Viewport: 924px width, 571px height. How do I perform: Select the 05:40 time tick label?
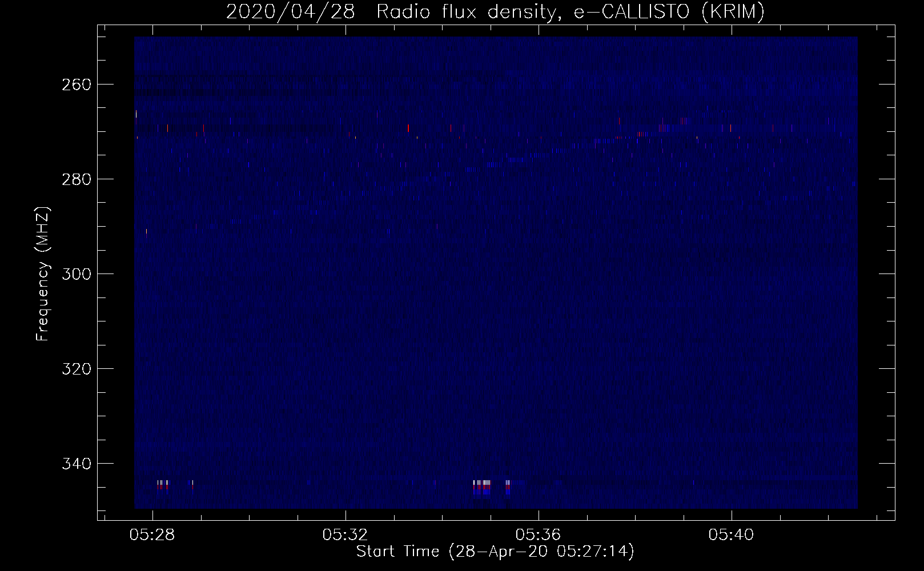(x=732, y=535)
